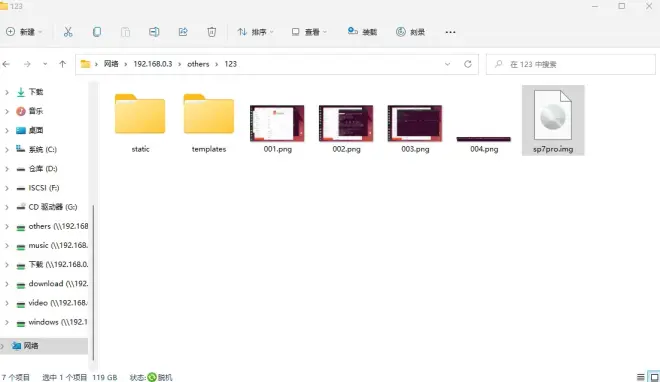Click the Refresh icon in address bar

pos(468,64)
